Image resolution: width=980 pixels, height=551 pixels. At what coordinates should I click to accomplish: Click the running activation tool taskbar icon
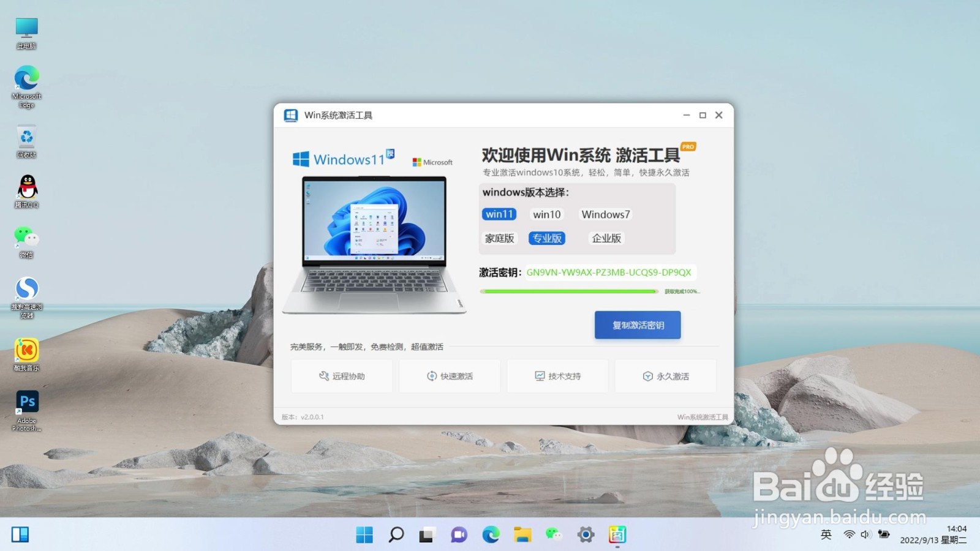pyautogui.click(x=617, y=534)
